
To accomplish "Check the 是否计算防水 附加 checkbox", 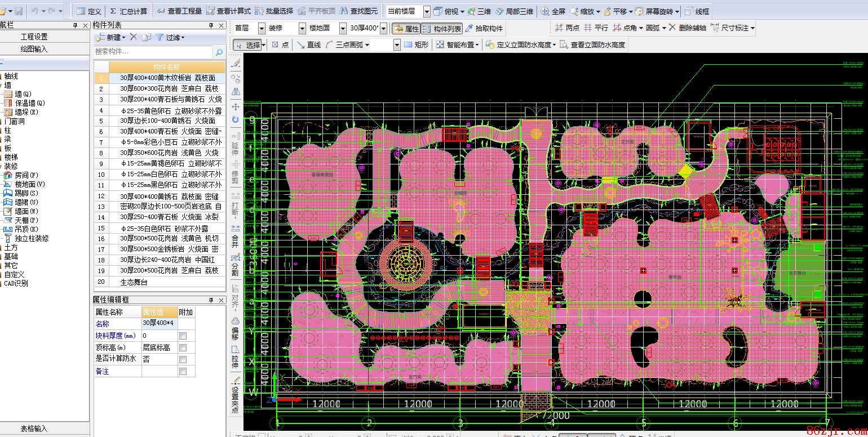I will (183, 359).
